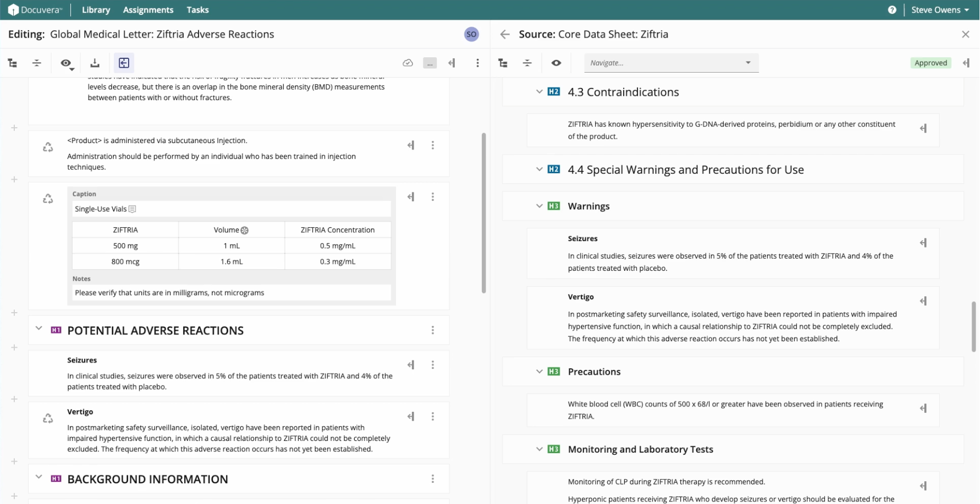
Task: Insert source Vertigo block into document
Action: coord(923,301)
